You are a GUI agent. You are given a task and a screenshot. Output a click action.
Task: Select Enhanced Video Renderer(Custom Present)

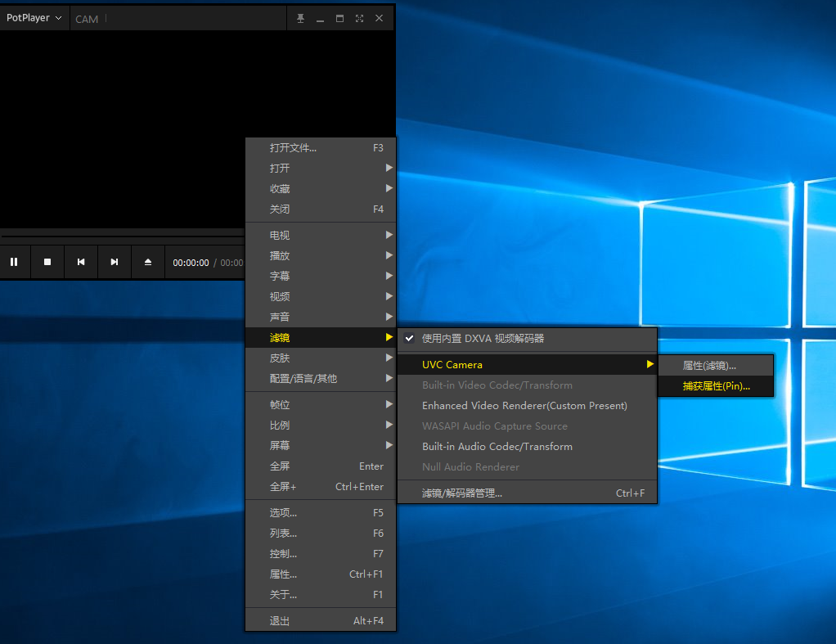pyautogui.click(x=524, y=406)
